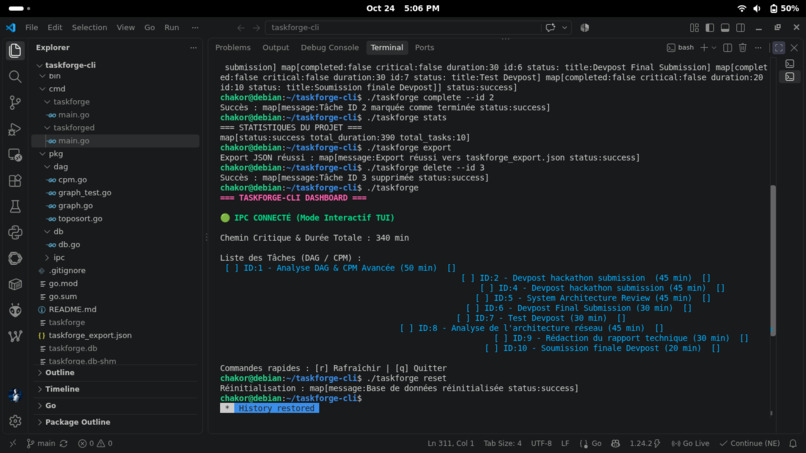Select first terminal instance icon
The height and width of the screenshot is (453, 806).
click(x=790, y=63)
